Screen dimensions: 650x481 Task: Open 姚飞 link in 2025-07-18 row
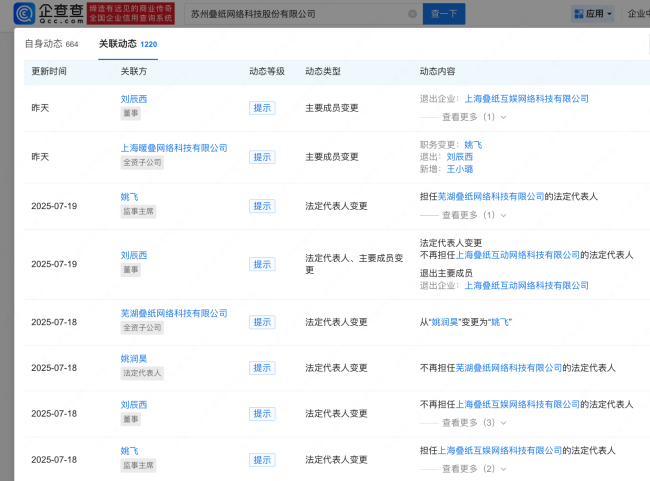(x=129, y=451)
